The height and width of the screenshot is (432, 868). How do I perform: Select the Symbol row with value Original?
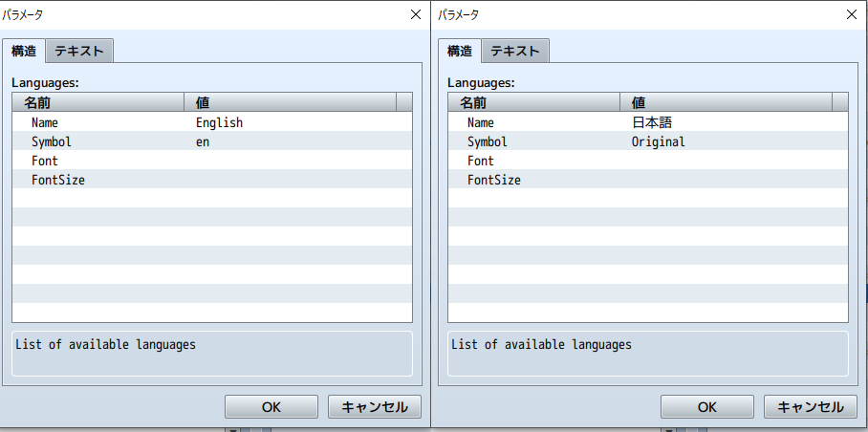(647, 141)
